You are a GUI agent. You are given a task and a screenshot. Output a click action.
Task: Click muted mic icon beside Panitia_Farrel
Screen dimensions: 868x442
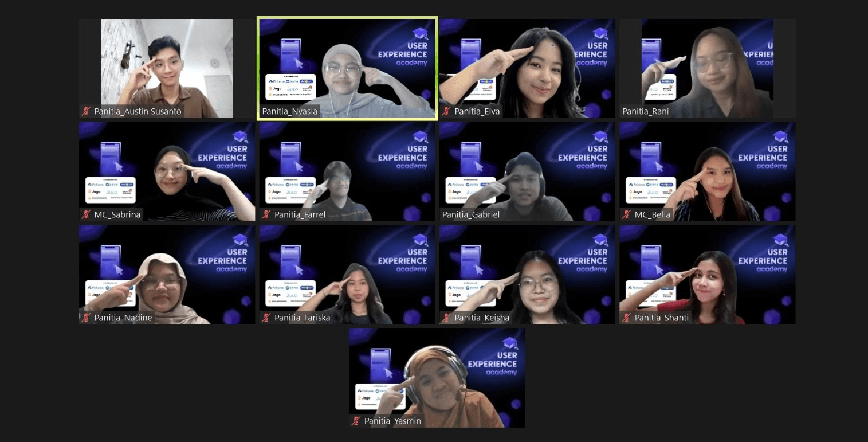[x=266, y=214]
